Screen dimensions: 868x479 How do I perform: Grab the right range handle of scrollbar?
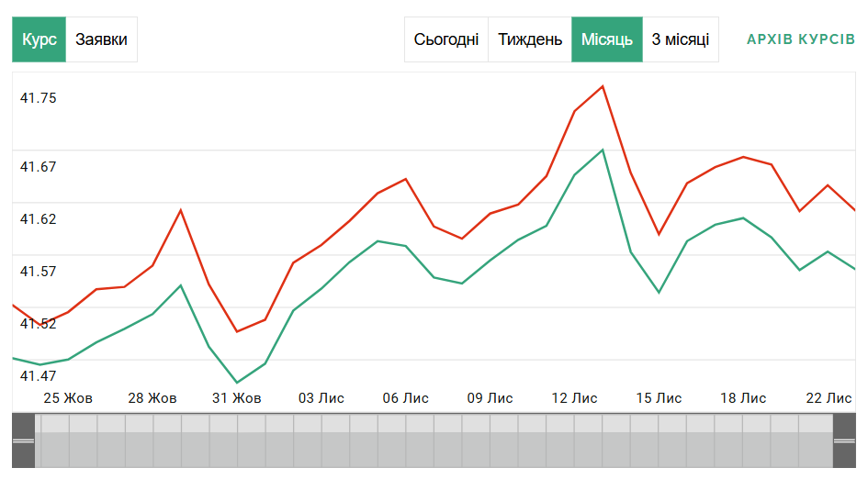coord(843,441)
